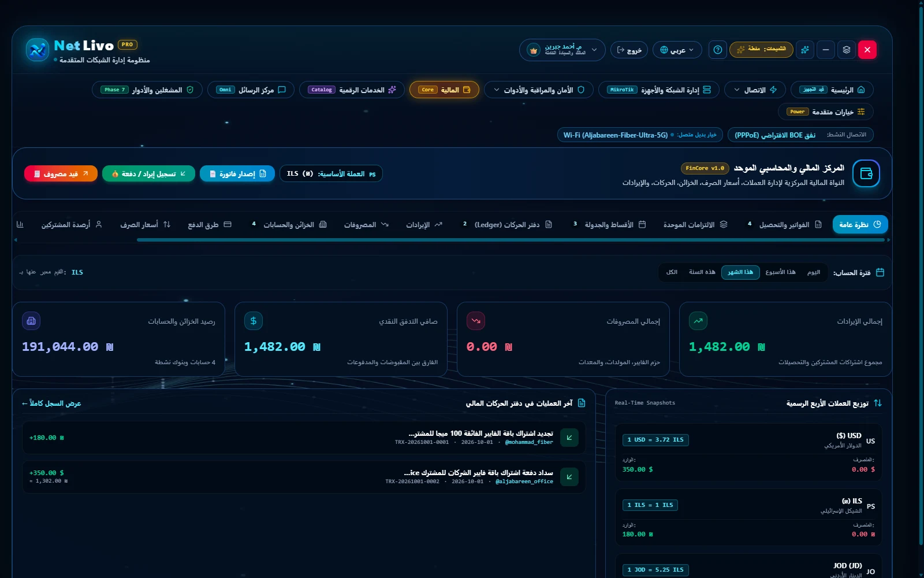Click arrow icon of TRX-20261001-0001 transaction

569,438
